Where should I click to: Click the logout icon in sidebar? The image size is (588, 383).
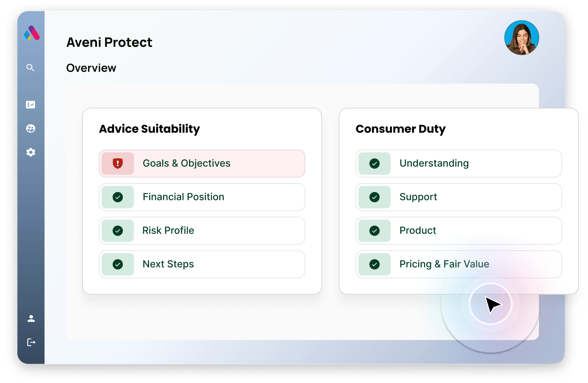(x=31, y=342)
